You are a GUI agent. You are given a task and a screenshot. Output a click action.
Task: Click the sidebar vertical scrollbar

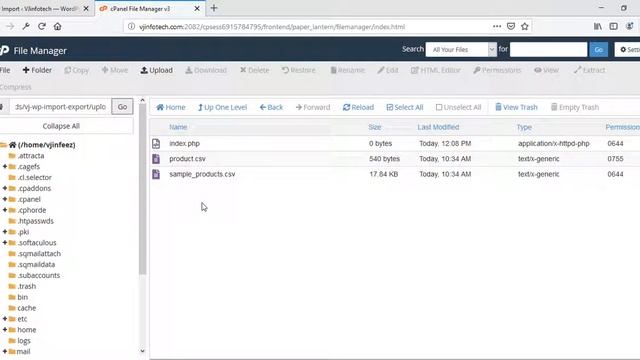(x=142, y=189)
